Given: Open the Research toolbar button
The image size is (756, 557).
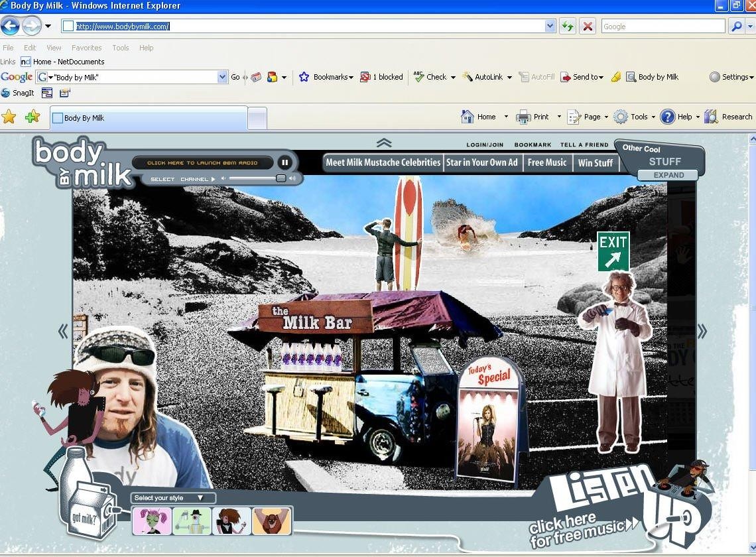Looking at the screenshot, I should coord(728,117).
